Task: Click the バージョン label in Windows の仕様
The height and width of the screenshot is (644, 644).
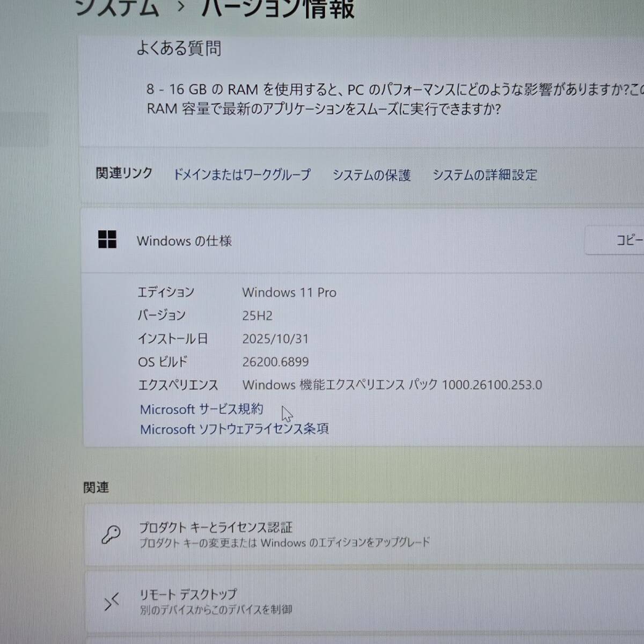Action: click(162, 315)
